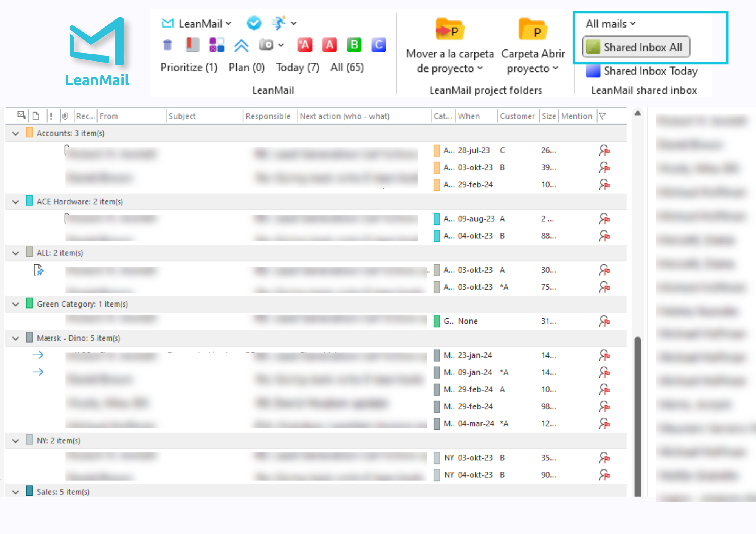Screen dimensions: 756x534
Task: Apply the blue C priority category
Action: coord(378,45)
